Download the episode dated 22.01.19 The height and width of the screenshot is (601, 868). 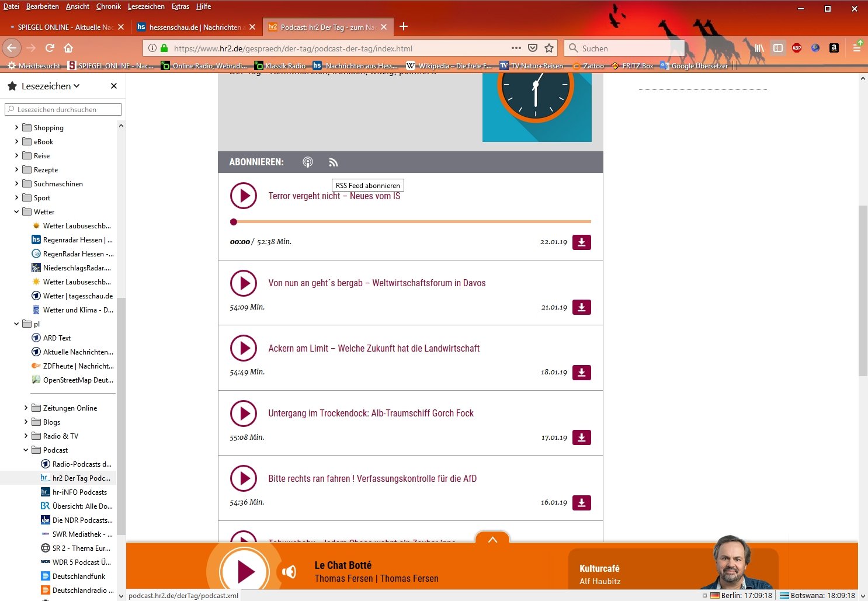582,242
